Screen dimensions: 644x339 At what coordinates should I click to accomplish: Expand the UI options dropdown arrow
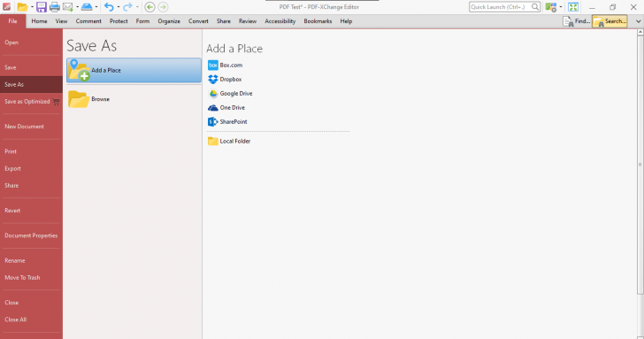click(561, 7)
